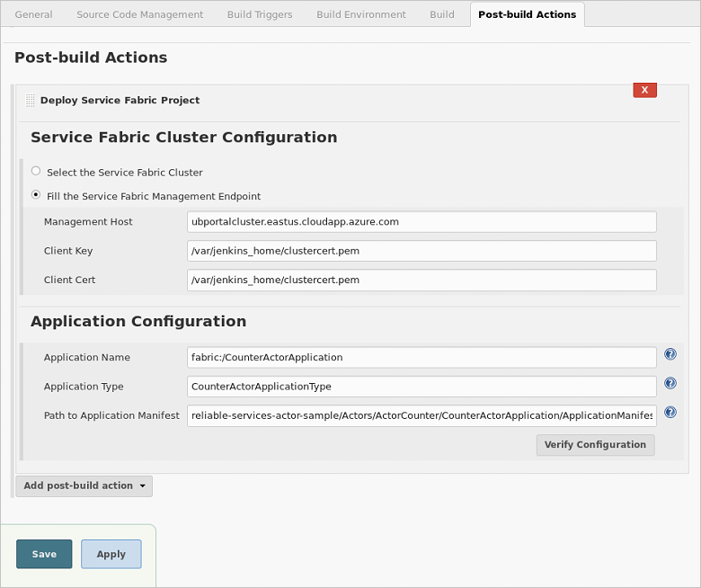Click the Client Key label
701x588 pixels.
coord(68,251)
